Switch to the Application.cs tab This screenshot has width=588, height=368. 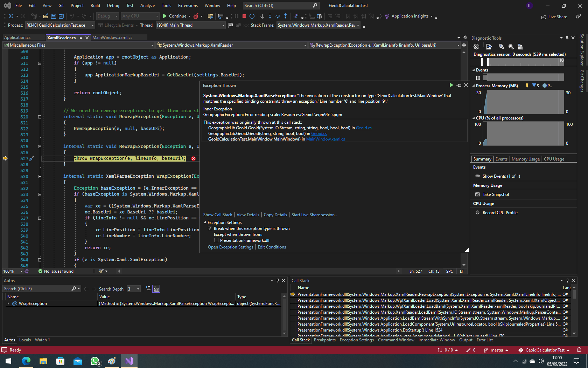[17, 38]
